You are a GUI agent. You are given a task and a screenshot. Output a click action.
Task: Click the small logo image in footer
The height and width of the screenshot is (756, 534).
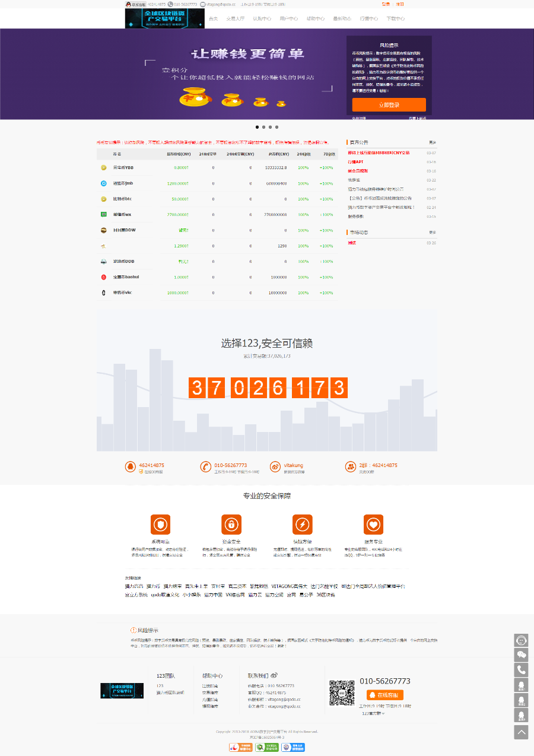coord(122,691)
